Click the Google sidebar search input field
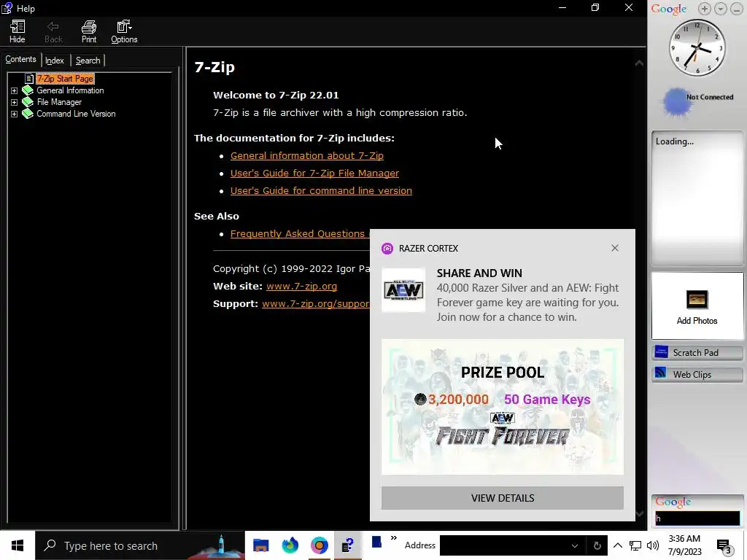The image size is (747, 560). tap(697, 518)
